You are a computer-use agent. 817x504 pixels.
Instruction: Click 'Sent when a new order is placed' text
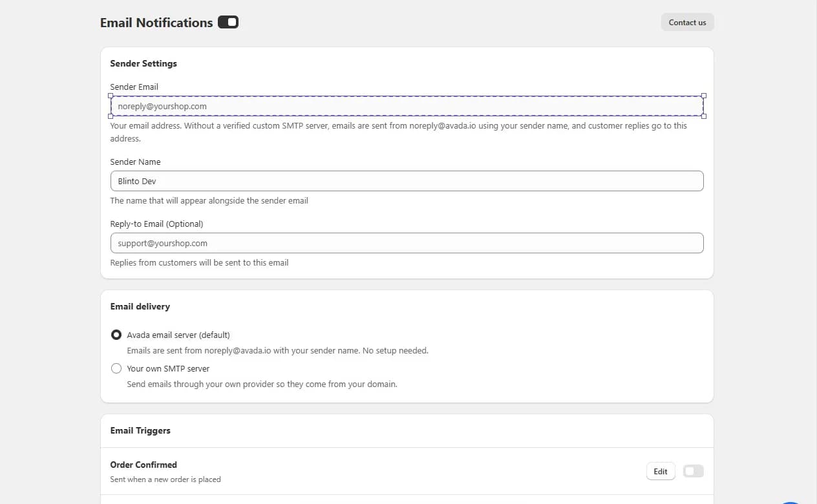(x=165, y=479)
